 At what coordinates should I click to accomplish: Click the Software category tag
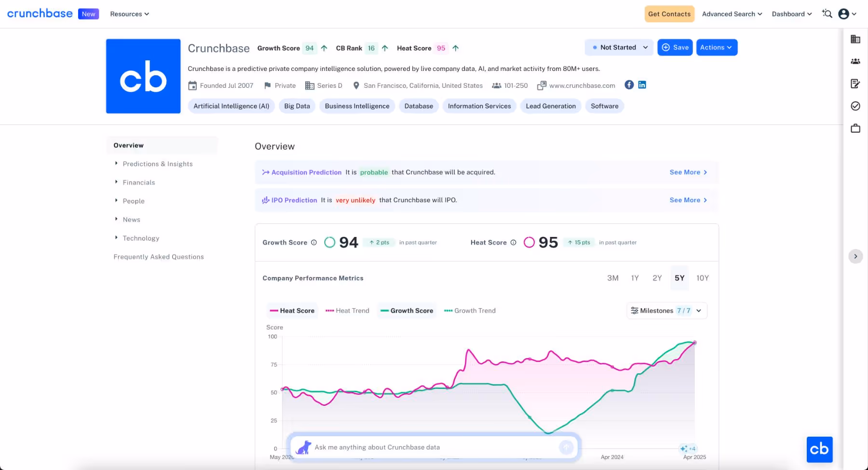tap(605, 106)
